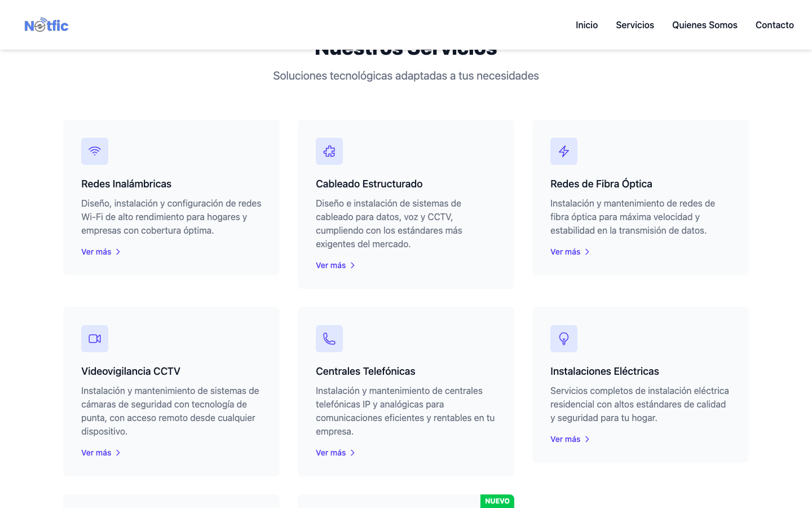The height and width of the screenshot is (508, 812).
Task: Click the Wi-Fi icon on Redes Inalámbricas
Action: coord(95,151)
